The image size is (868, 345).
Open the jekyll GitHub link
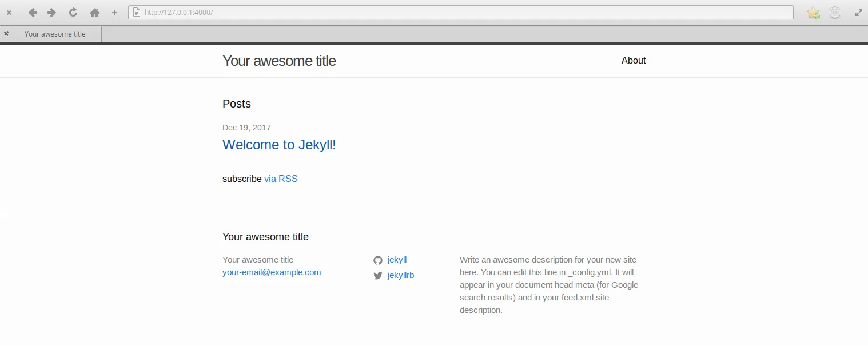click(x=397, y=260)
